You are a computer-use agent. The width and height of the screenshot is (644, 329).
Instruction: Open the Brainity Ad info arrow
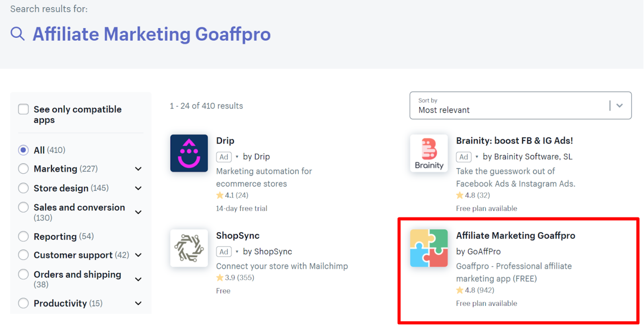[x=477, y=157]
